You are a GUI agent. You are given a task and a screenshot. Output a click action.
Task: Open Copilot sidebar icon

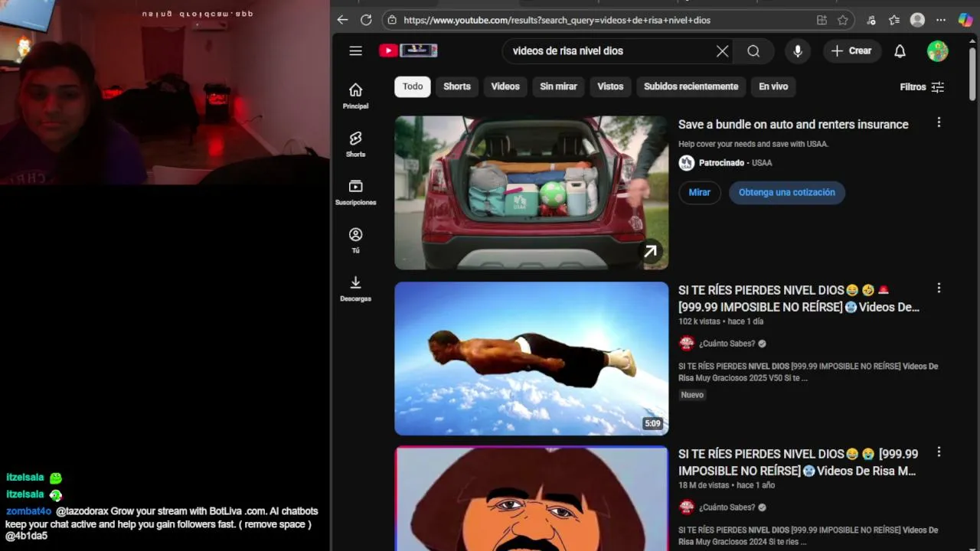point(965,20)
